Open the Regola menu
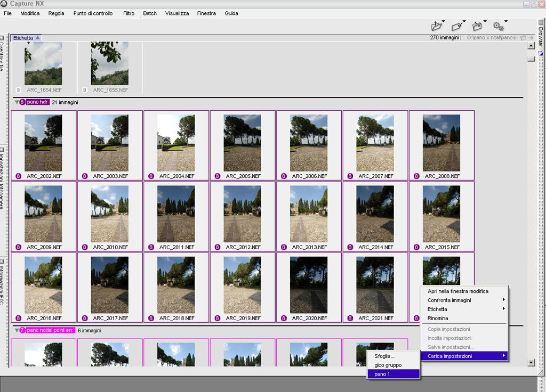The width and height of the screenshot is (546, 392). 57,13
